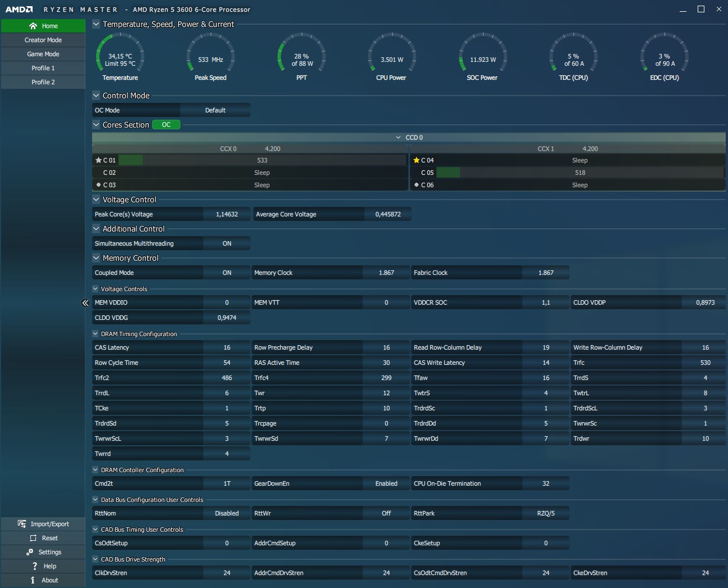Collapse the Additional Control section
Viewport: 728px width, 588px height.
pyautogui.click(x=96, y=229)
